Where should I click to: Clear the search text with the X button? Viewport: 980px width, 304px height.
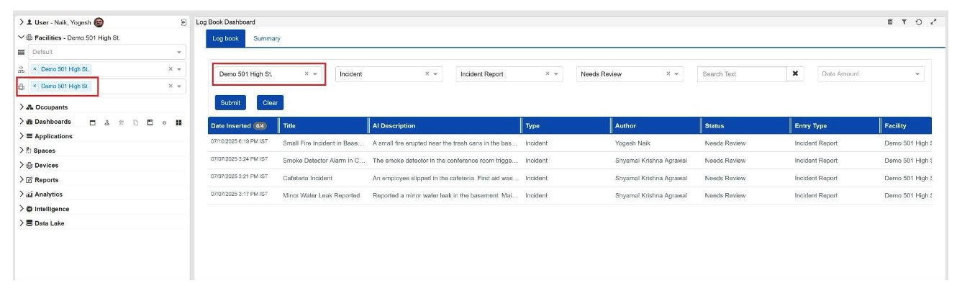(x=795, y=74)
